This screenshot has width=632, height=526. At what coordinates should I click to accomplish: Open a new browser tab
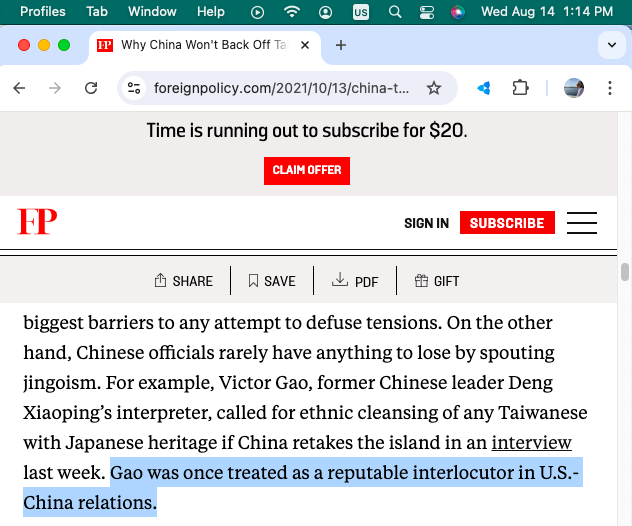pyautogui.click(x=340, y=45)
